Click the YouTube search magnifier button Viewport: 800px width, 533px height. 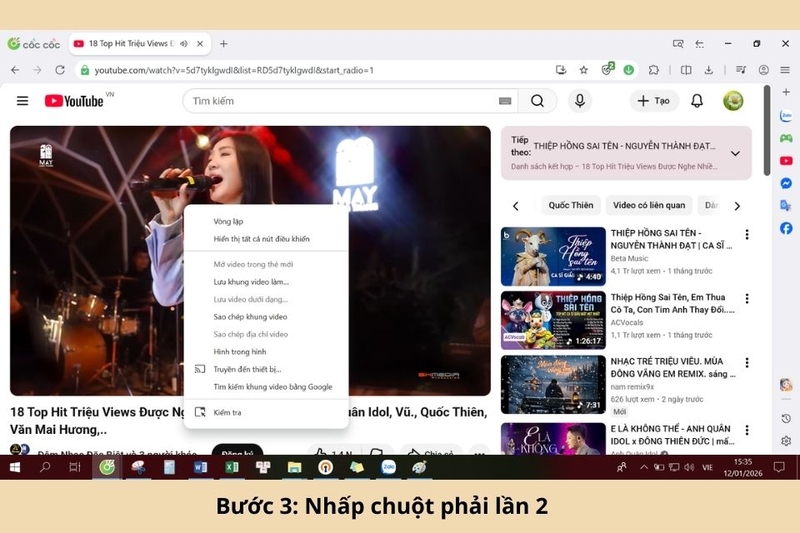[x=537, y=101]
